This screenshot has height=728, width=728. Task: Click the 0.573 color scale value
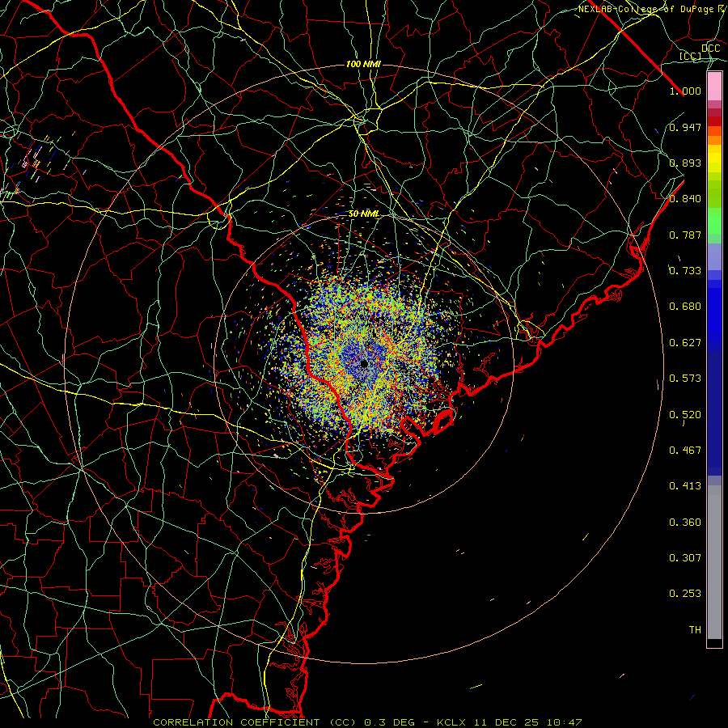pos(685,379)
